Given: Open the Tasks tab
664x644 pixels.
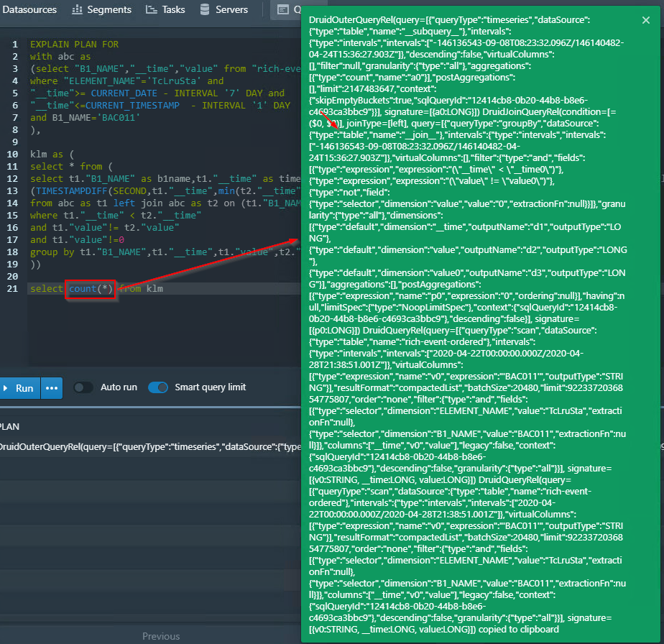Looking at the screenshot, I should pos(165,9).
